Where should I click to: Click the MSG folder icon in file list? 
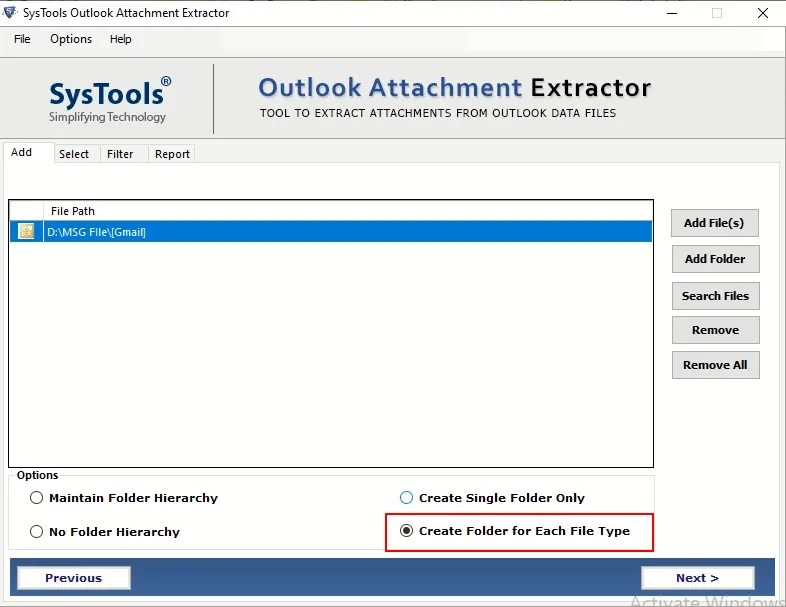point(26,231)
